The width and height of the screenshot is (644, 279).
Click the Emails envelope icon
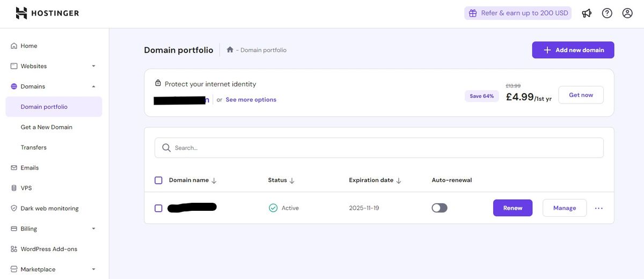pos(14,167)
